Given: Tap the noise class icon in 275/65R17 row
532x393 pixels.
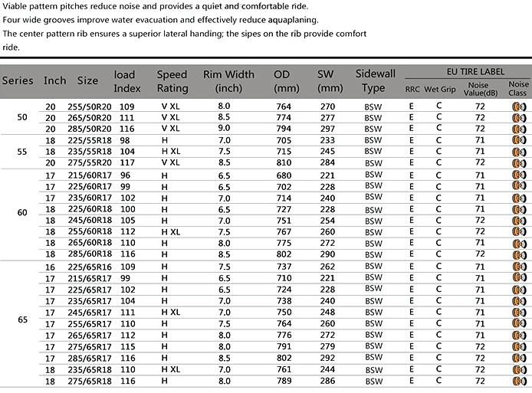Looking at the screenshot, I should 519,346.
